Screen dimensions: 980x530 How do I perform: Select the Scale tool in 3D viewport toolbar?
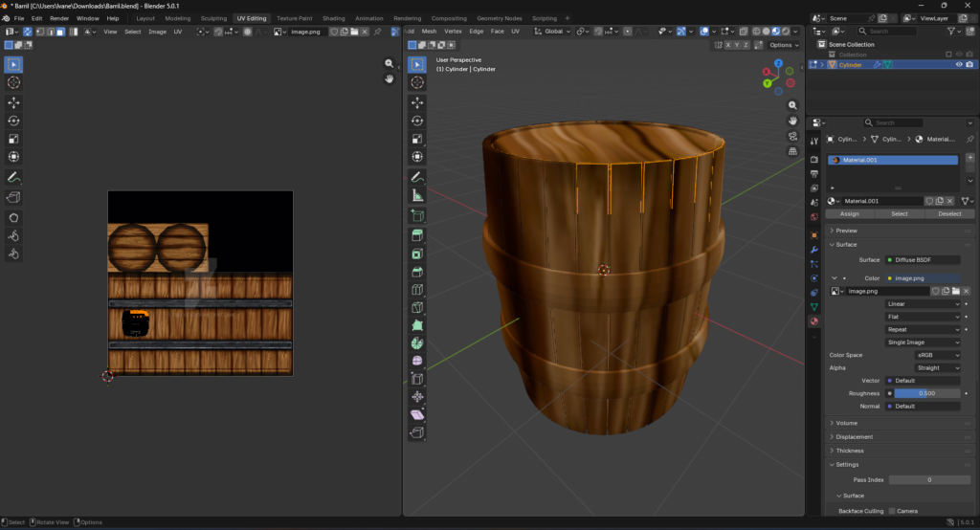tap(417, 138)
